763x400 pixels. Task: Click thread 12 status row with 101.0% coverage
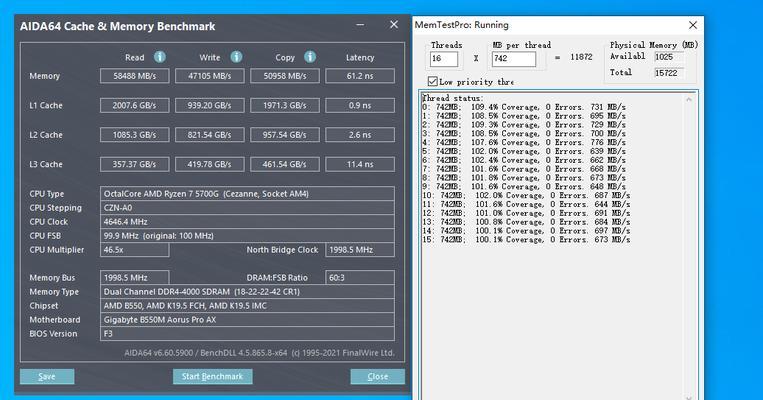(526, 213)
